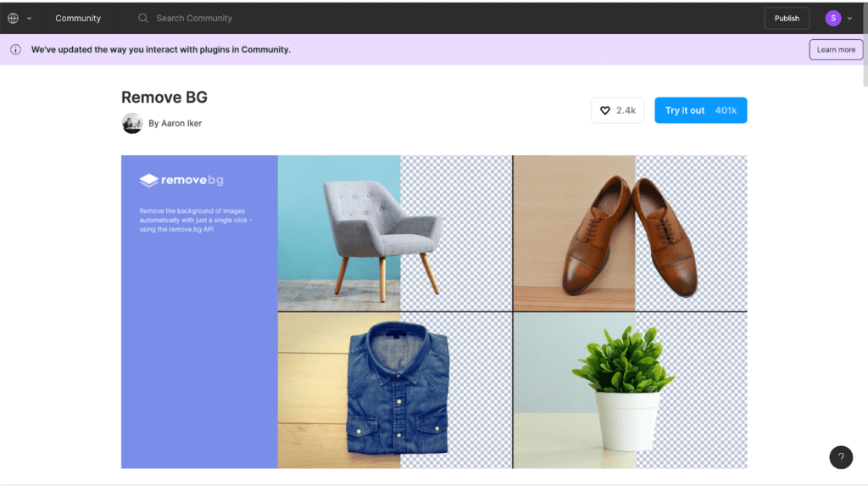Expand the chevron next to globe icon
868x486 pixels.
coord(30,19)
